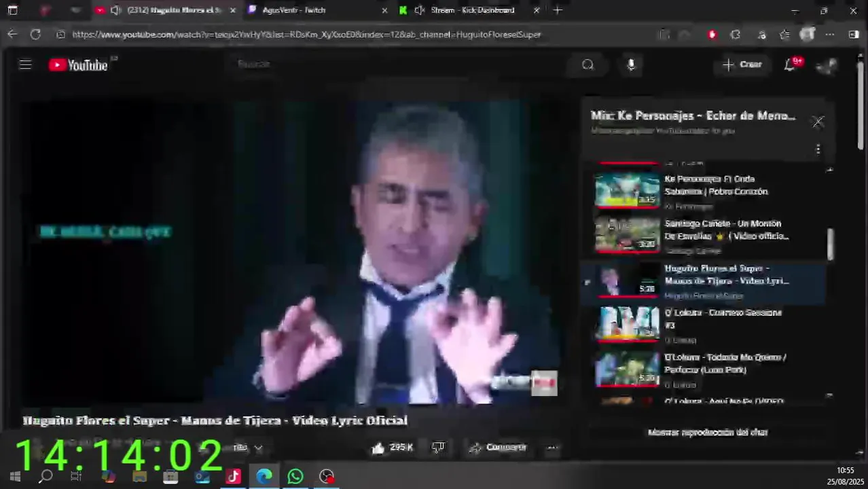The image size is (868, 489).
Task: Open the YouTube hamburger guide menu
Action: [x=25, y=65]
